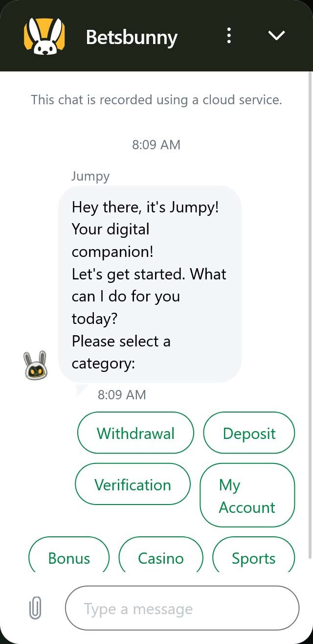Click the timestamp below the message bubble
Screen dimensions: 313x644
coord(122,394)
